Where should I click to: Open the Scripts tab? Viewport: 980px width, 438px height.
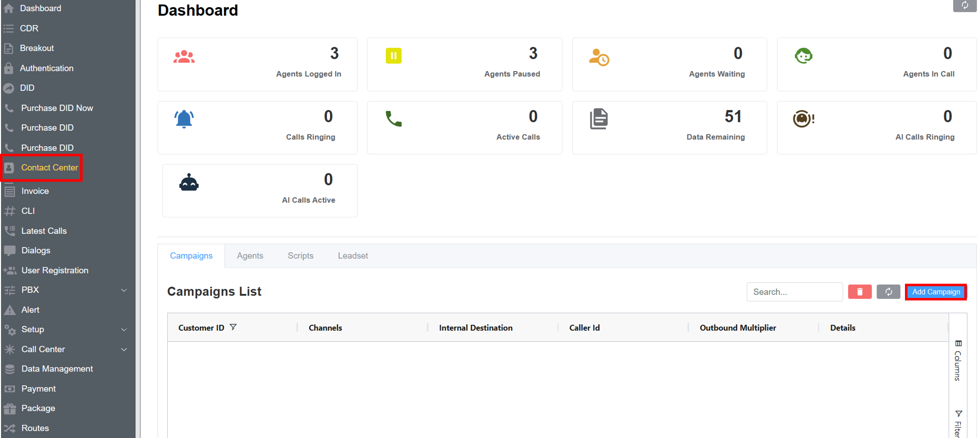pos(301,256)
